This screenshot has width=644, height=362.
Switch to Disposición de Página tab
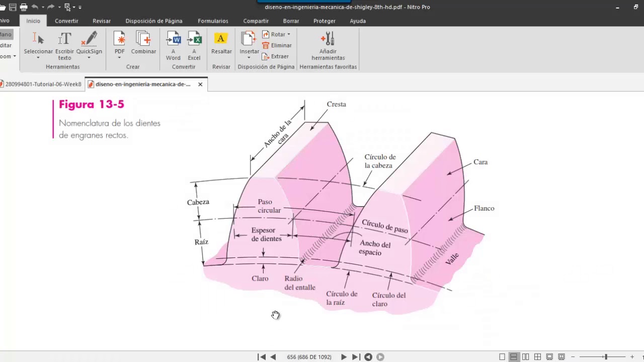click(154, 21)
